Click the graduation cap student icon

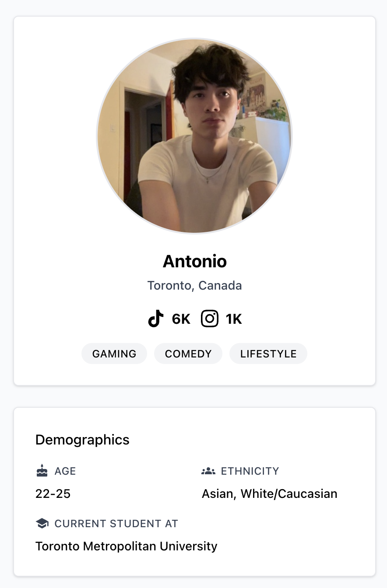(42, 523)
